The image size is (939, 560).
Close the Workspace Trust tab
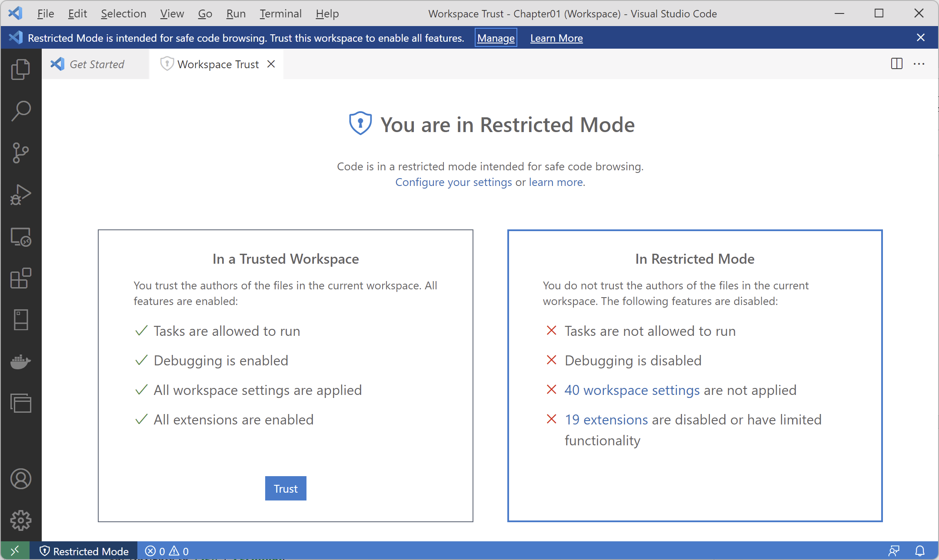[x=271, y=64]
